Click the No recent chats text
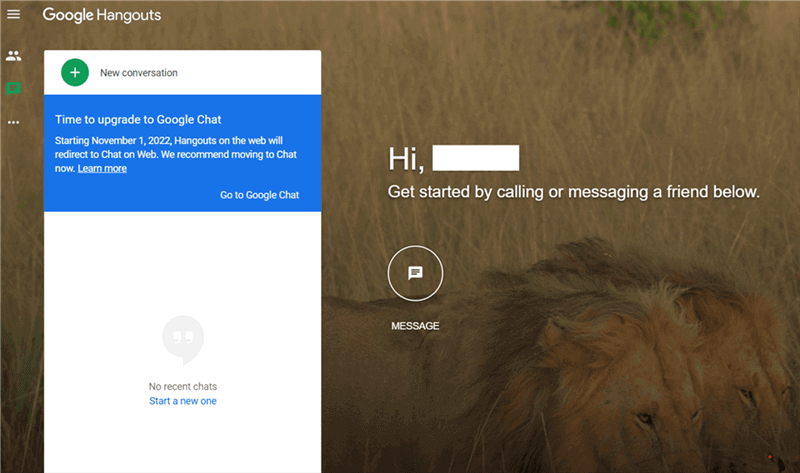The image size is (800, 473). (x=183, y=386)
